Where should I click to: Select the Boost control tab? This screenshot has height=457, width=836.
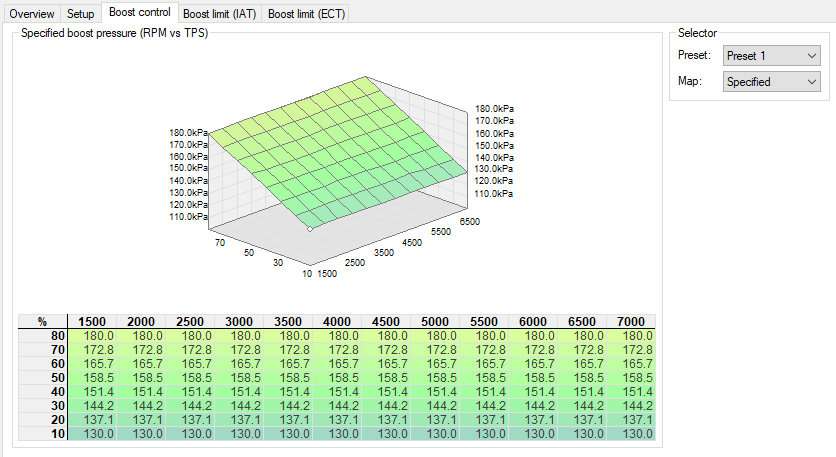pyautogui.click(x=140, y=12)
